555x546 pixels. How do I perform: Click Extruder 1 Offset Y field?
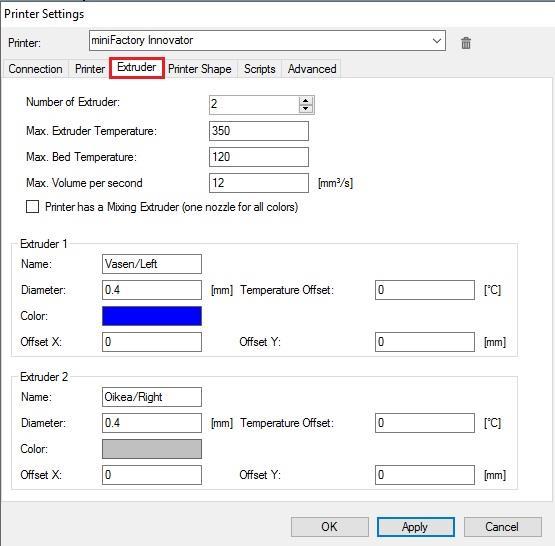tap(425, 342)
